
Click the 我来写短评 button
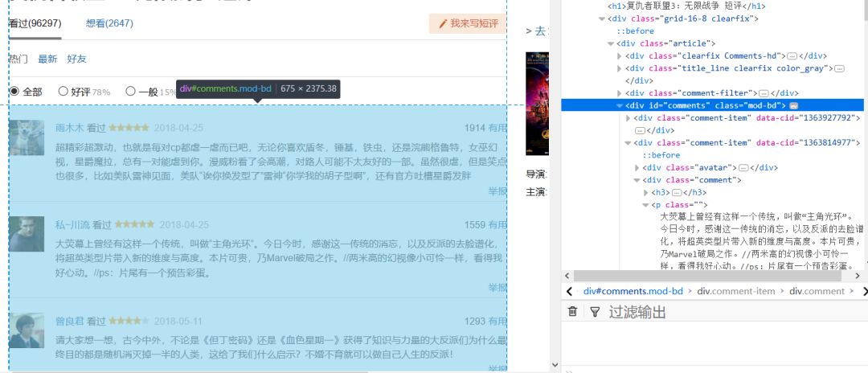(468, 24)
